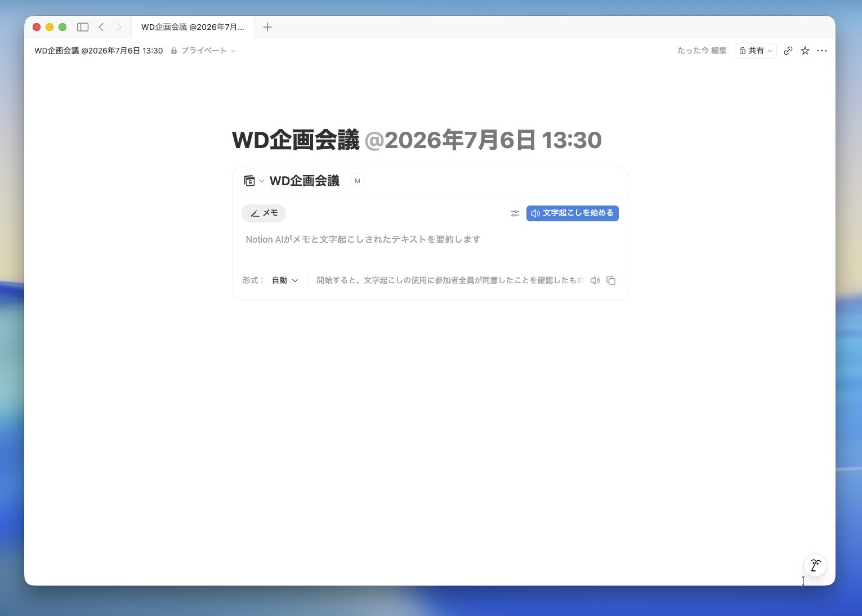Click the M participant avatar
The image size is (862, 616).
click(358, 181)
